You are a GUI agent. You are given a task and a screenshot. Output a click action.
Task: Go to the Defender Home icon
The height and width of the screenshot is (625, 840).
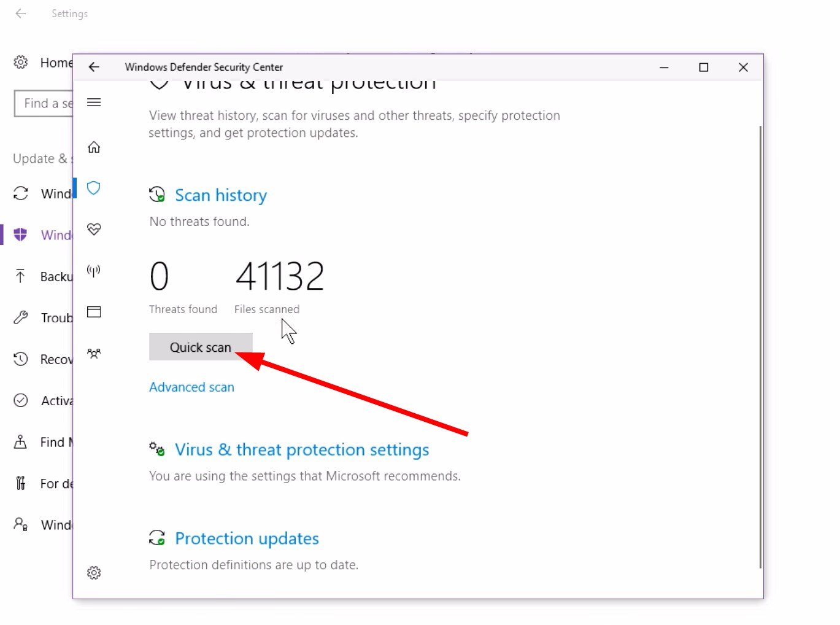point(94,147)
